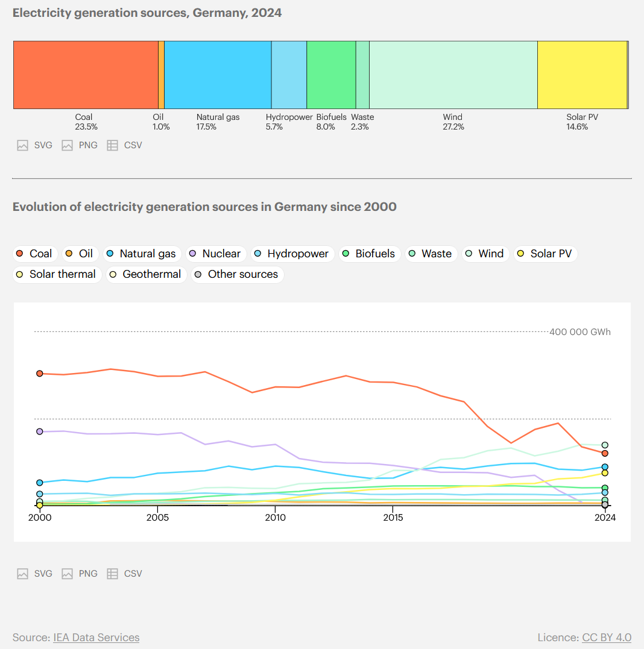Viewport: 644px width, 649px height.
Task: Click the Coal data point at 2000
Action: pyautogui.click(x=40, y=374)
